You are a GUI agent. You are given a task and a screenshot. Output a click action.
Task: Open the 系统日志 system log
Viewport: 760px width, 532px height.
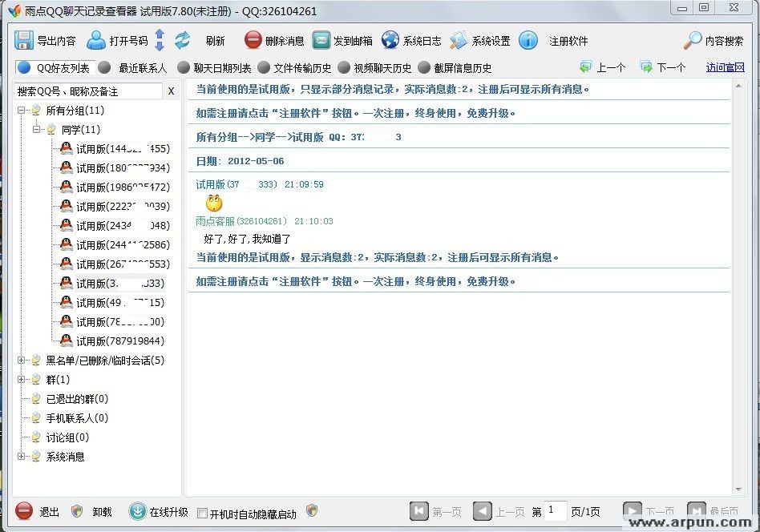pyautogui.click(x=390, y=40)
